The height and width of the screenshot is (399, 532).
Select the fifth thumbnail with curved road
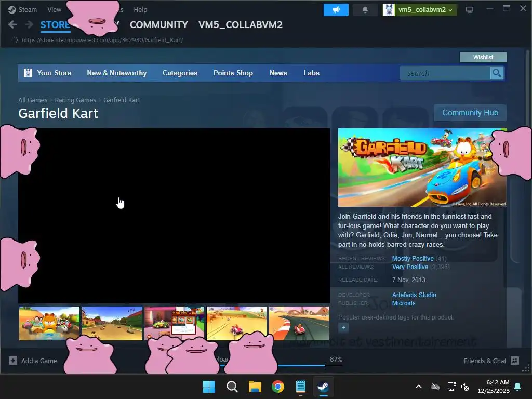(x=299, y=323)
